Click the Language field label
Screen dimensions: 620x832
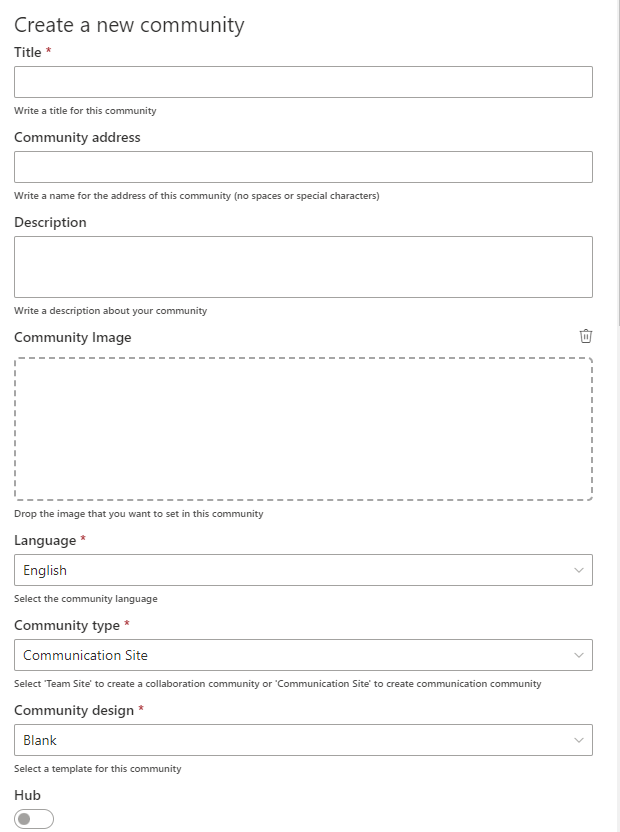tap(45, 541)
